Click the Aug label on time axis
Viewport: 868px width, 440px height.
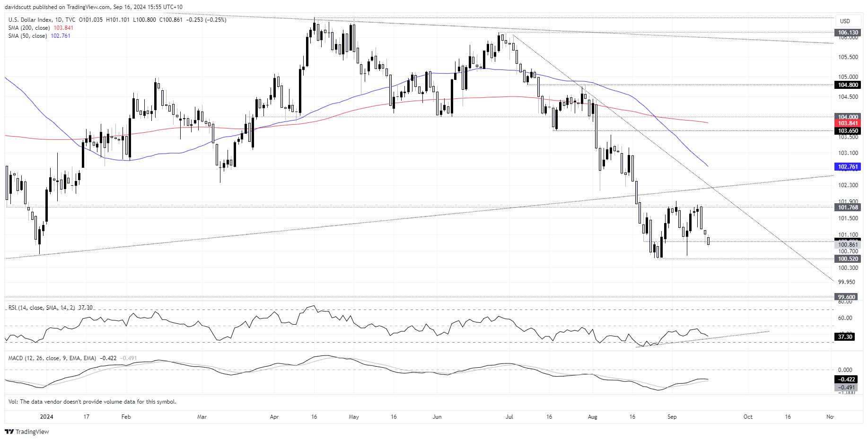592,417
